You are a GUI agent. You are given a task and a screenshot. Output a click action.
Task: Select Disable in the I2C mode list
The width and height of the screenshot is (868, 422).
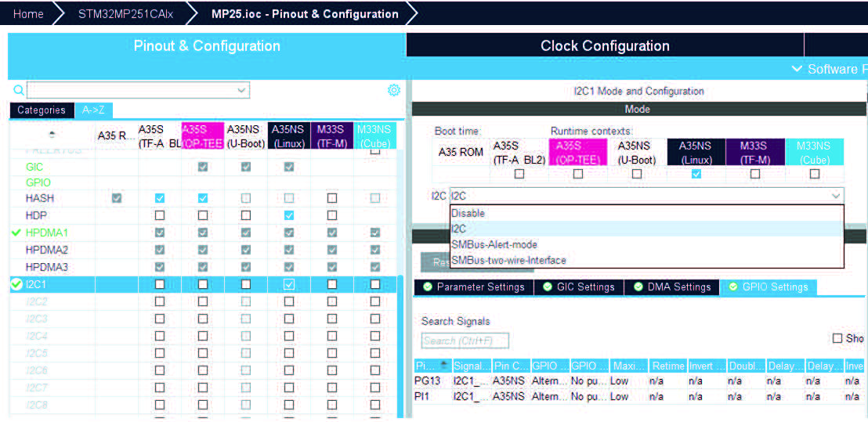646,213
